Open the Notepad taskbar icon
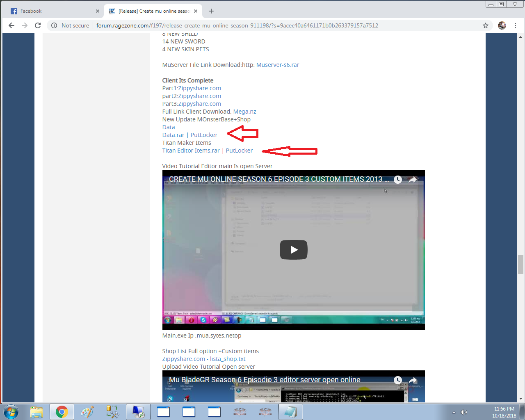The height and width of the screenshot is (420, 525). 290,412
